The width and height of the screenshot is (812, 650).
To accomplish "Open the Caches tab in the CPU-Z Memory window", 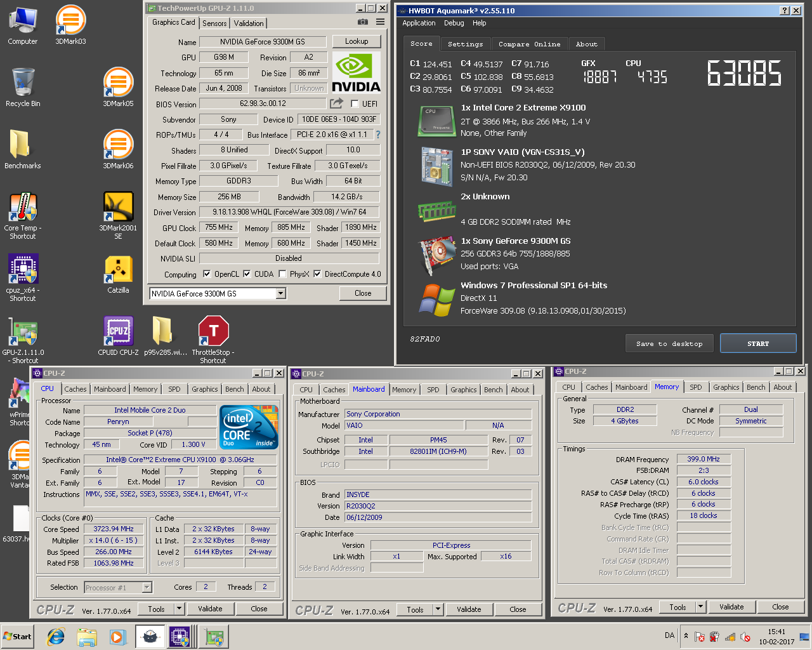I will (x=596, y=387).
